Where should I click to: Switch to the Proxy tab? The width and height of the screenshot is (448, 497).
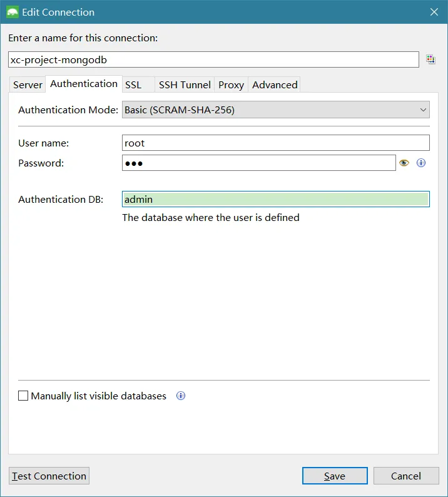pyautogui.click(x=231, y=85)
